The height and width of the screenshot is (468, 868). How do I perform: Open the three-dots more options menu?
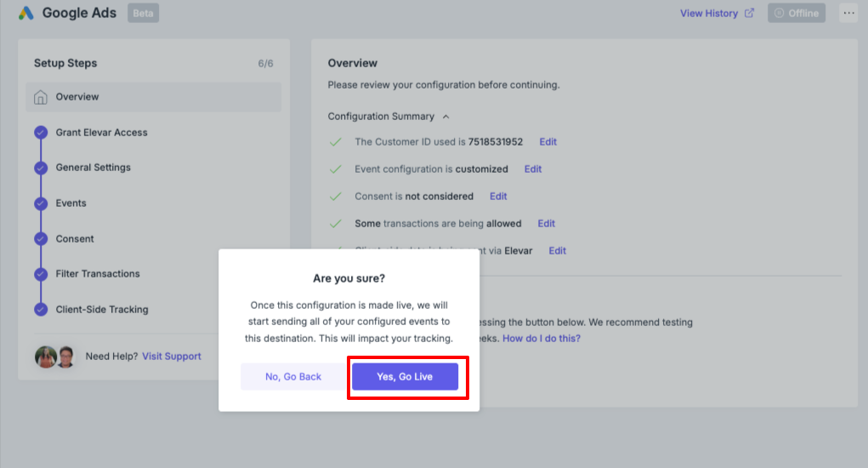[848, 13]
